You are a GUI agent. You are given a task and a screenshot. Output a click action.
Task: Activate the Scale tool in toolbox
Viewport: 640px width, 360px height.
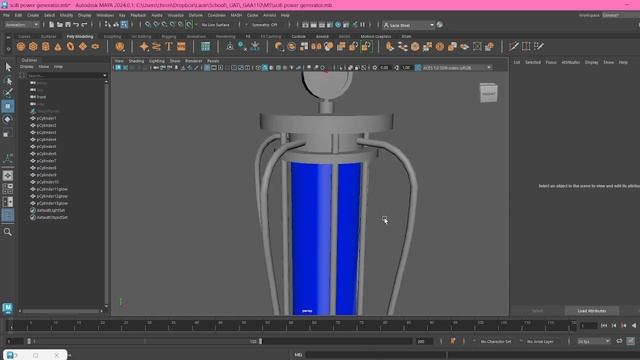8,133
